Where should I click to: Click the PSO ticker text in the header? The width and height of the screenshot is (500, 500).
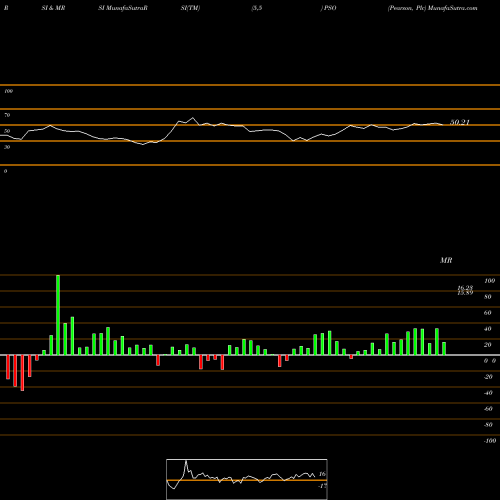click(x=329, y=8)
